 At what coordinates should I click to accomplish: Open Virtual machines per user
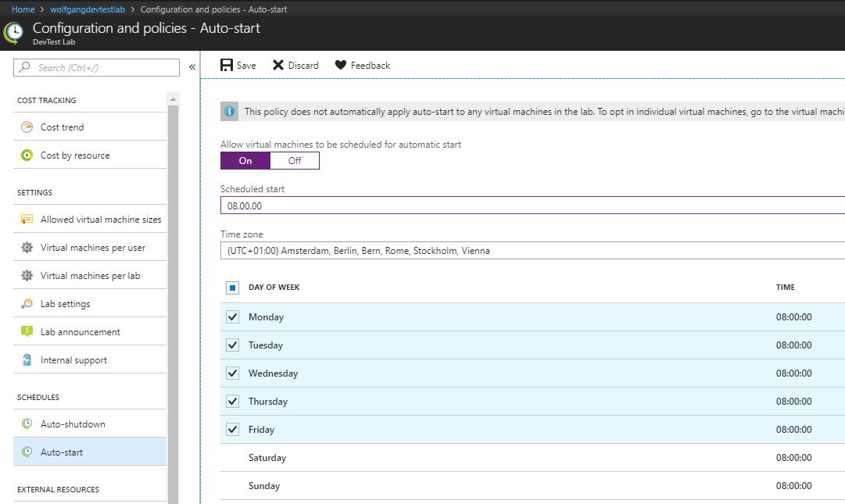coord(90,247)
